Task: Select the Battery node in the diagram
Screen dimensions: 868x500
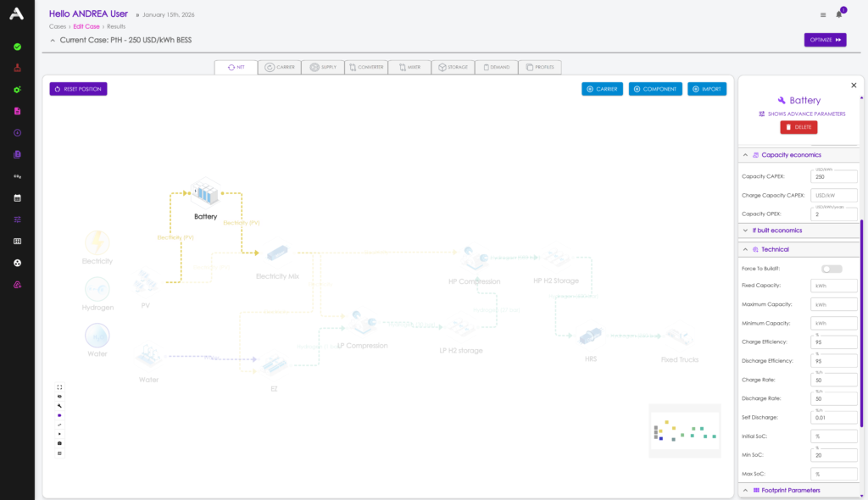Action: click(x=205, y=195)
